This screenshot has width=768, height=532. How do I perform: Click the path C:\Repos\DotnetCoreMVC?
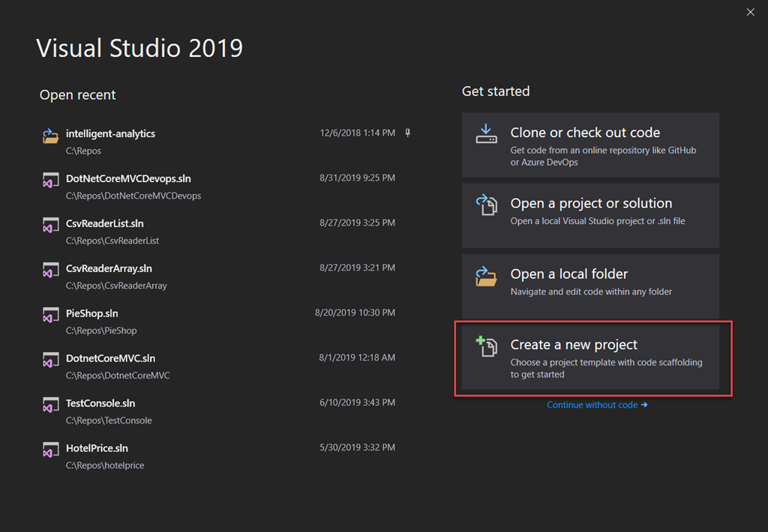point(118,376)
